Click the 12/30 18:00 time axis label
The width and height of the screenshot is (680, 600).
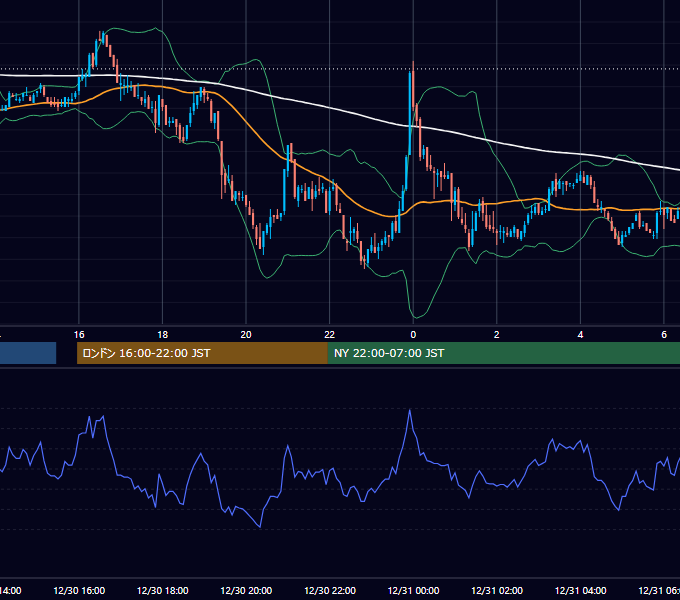pos(163,590)
